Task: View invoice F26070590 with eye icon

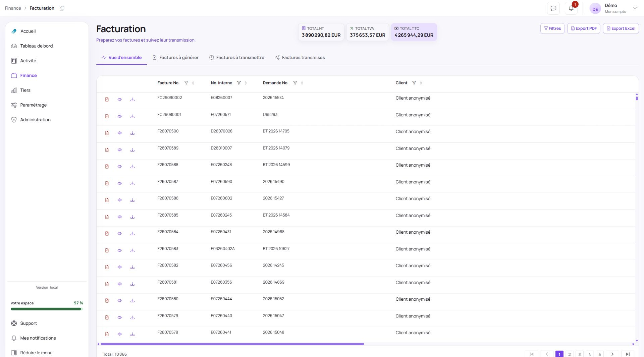Action: [120, 133]
